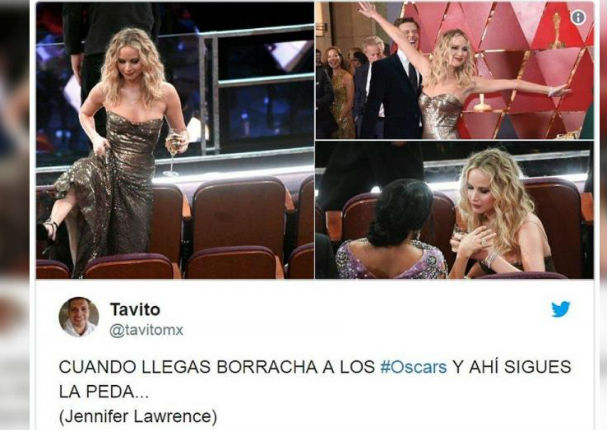The width and height of the screenshot is (607, 430).
Task: Open the large left photo of the seats
Action: pos(175,140)
